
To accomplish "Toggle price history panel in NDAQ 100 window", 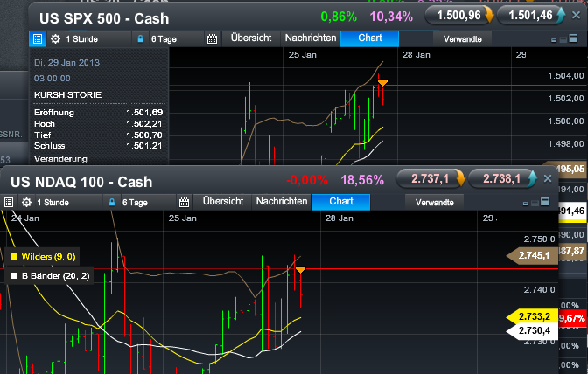I will tap(9, 202).
